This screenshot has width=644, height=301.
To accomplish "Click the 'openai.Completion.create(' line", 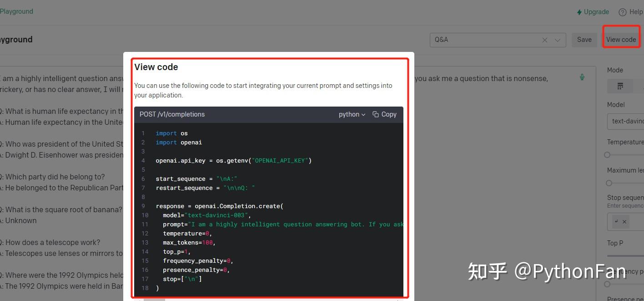I will (220, 206).
